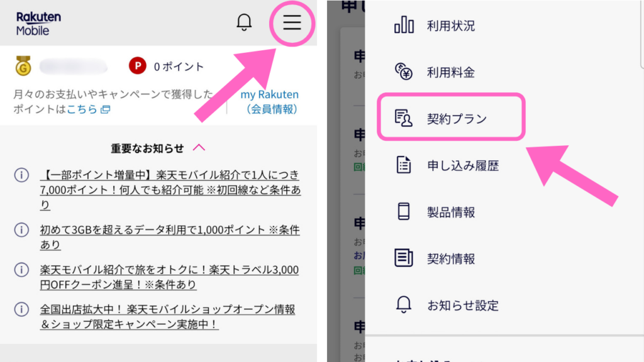Collapse the 重要なお知らせ section chevron
644x362 pixels.
point(199,148)
